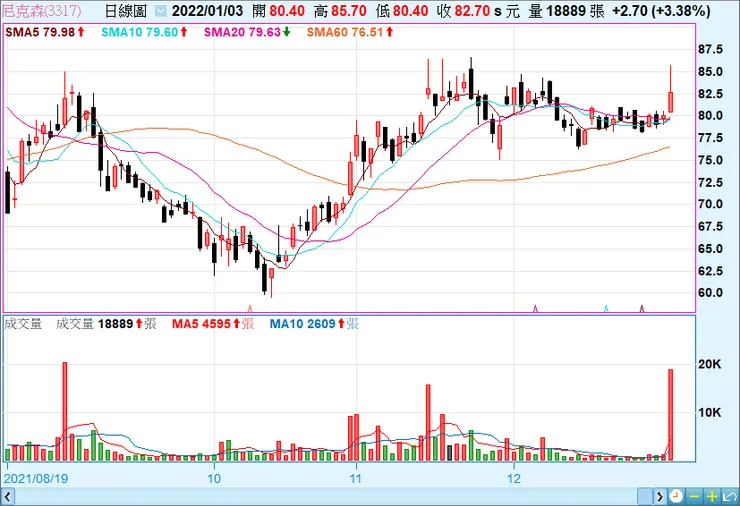Viewport: 740px width, 506px height.
Task: Click the opening price 80.40 after 開
Action: tap(287, 11)
